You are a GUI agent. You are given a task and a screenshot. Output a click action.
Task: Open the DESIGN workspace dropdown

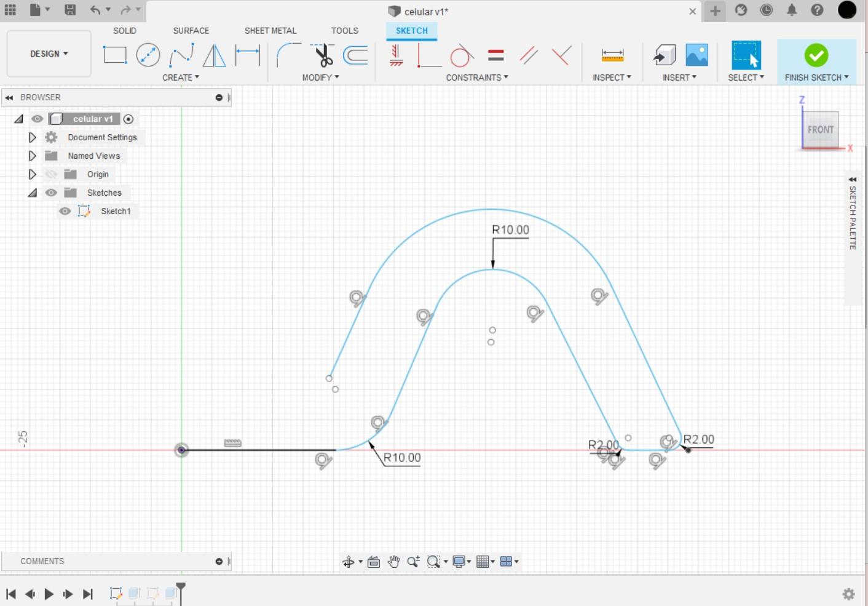pos(49,54)
